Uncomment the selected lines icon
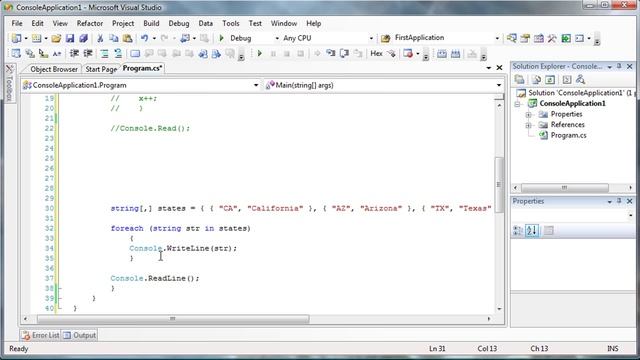 118,53
